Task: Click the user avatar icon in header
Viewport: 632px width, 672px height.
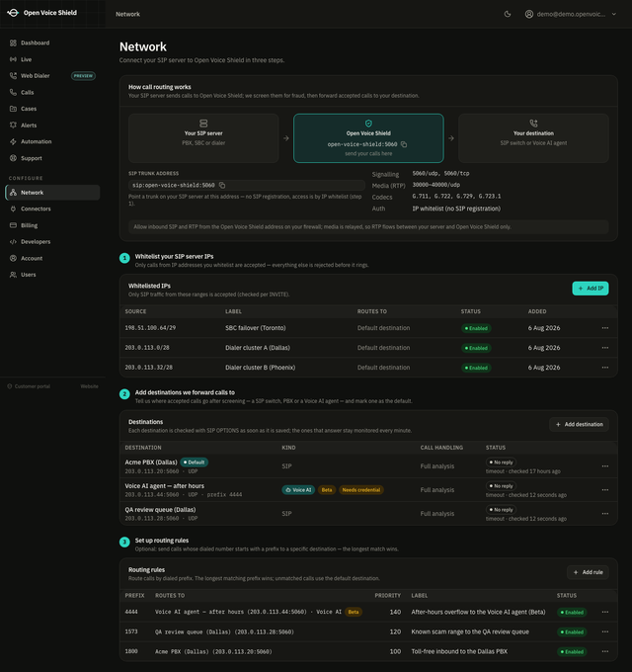Action: (529, 14)
